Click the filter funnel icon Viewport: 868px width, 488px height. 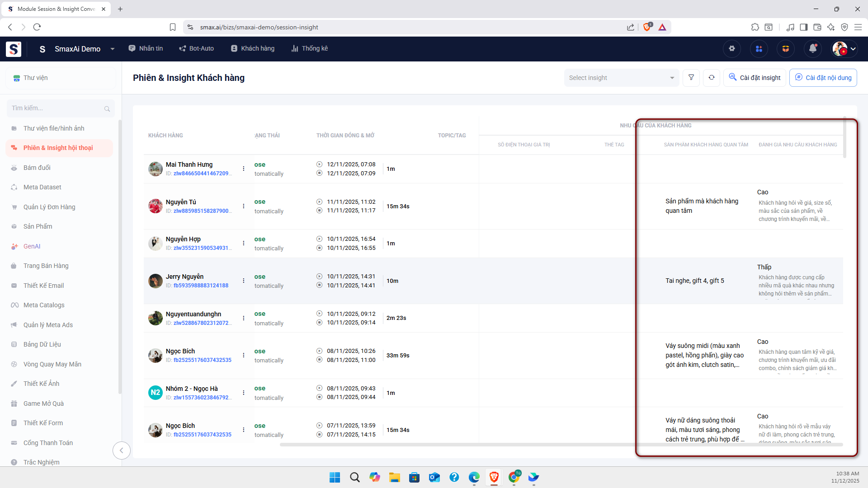coord(691,78)
